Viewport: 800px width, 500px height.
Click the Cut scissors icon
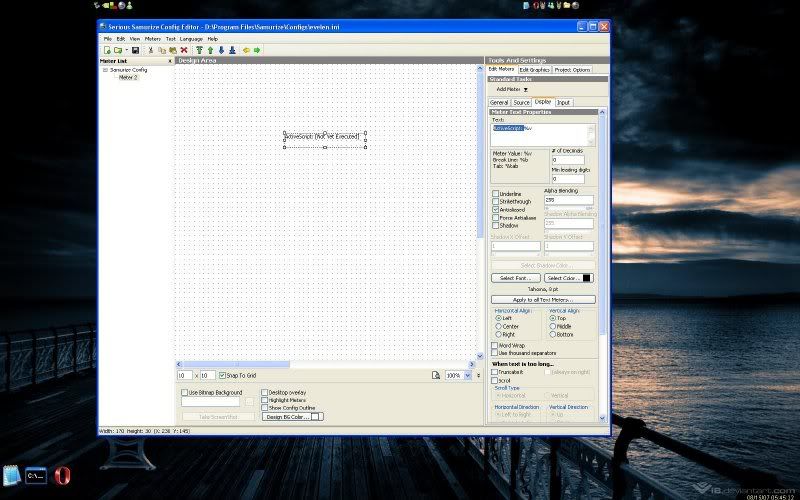tap(151, 50)
